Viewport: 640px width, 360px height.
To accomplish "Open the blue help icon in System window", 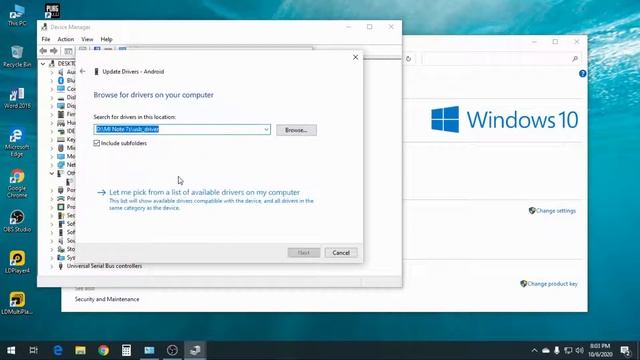I will [582, 73].
